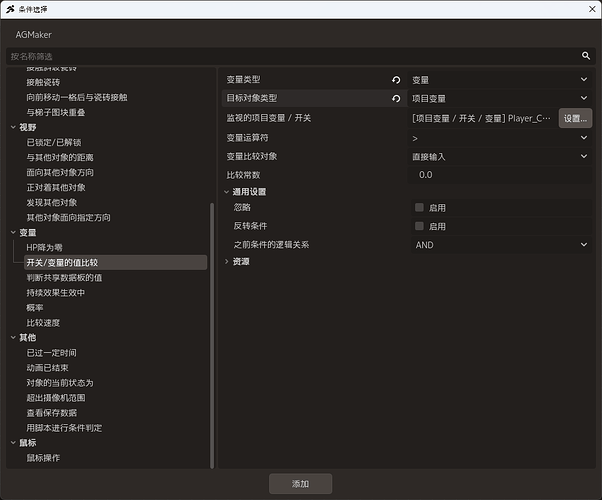Open the 变量比较对象 dropdown
The height and width of the screenshot is (500, 602).
499,156
